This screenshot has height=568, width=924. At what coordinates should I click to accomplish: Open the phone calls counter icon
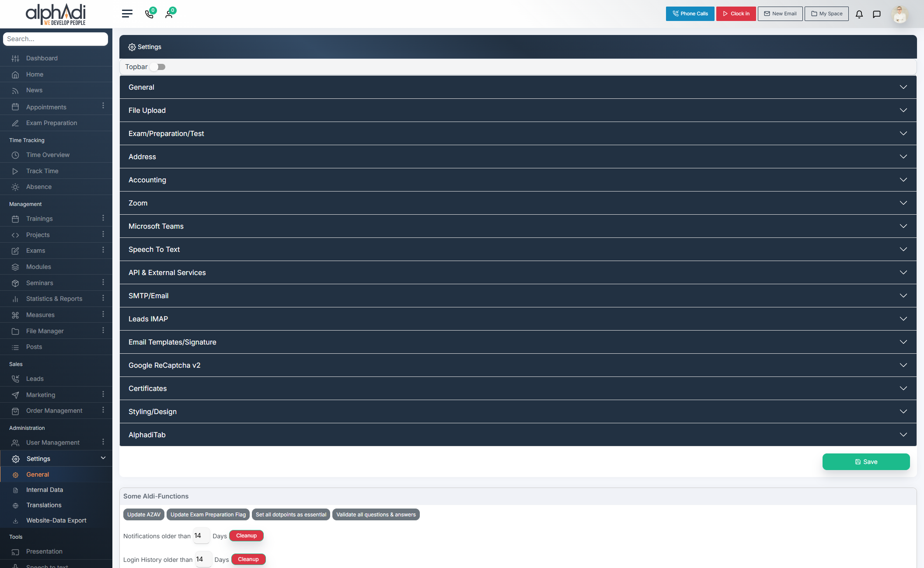(149, 14)
